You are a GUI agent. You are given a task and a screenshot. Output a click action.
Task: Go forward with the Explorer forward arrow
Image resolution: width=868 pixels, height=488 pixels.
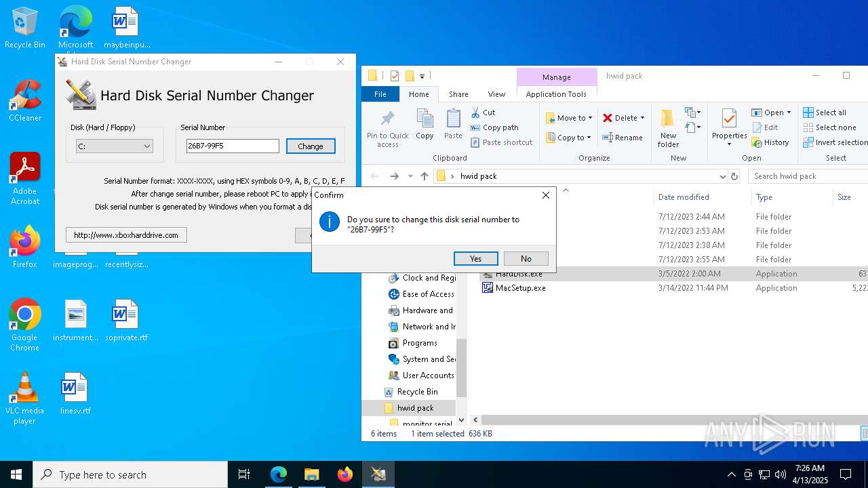[x=394, y=176]
